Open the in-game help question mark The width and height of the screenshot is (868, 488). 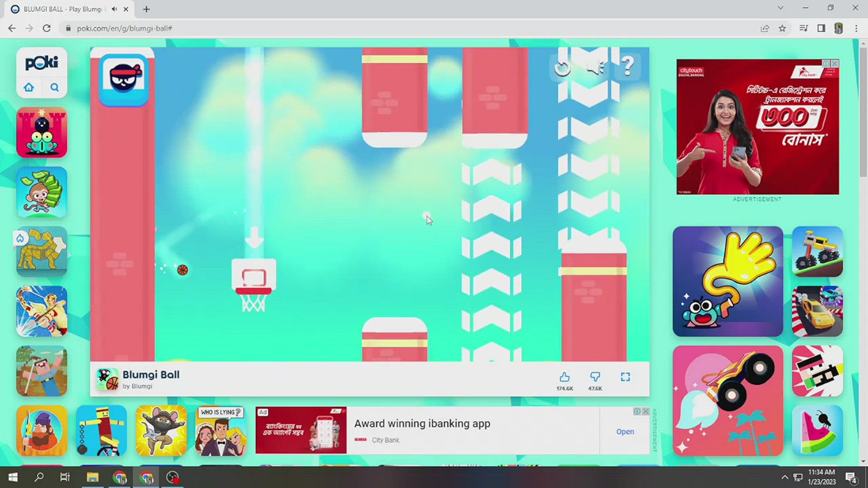pos(627,67)
